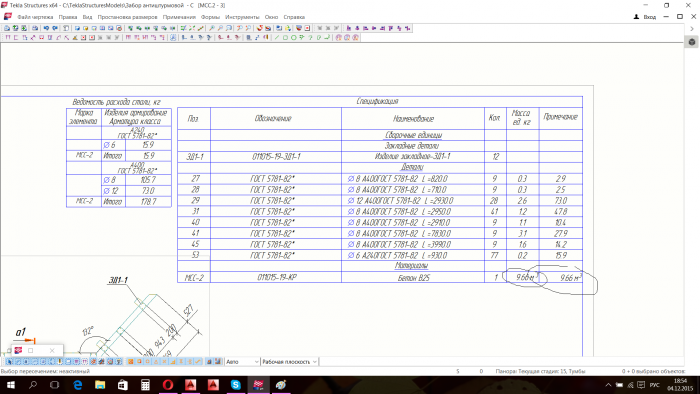
Task: Click the Tekla Structures taskbar icon
Action: click(258, 385)
